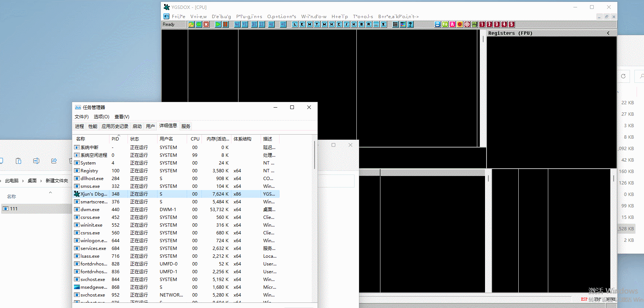
Task: Open Breakpoints window via B icon
Action: coord(362,24)
